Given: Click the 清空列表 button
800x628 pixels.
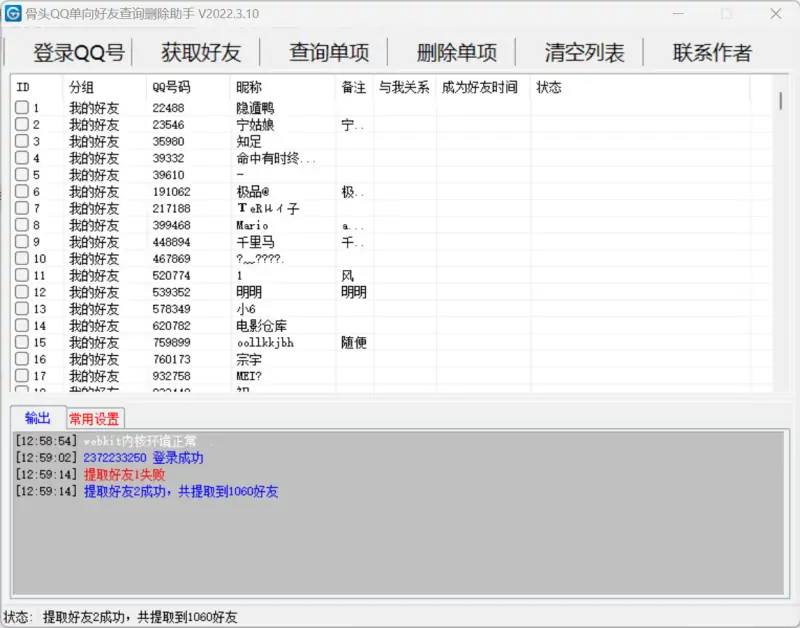Looking at the screenshot, I should pos(583,52).
